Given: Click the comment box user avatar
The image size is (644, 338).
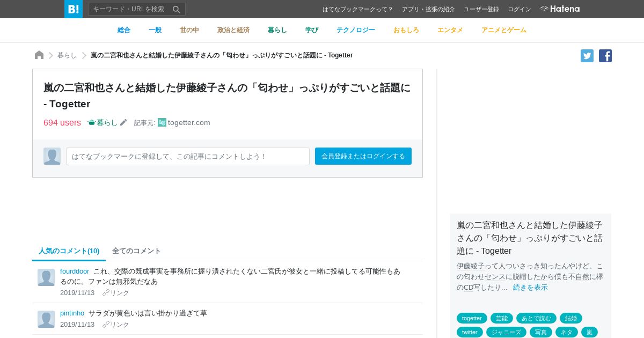Looking at the screenshot, I should [x=52, y=156].
